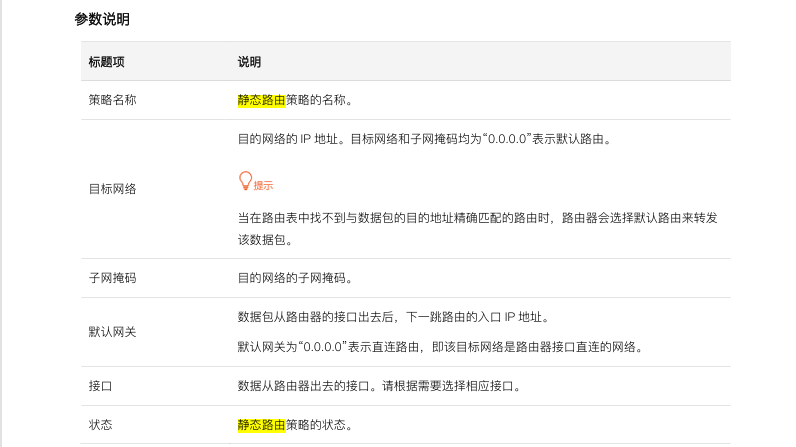This screenshot has height=447, width=796.
Task: Click highlighted 静态路由 in the 状态 row
Action: (x=261, y=424)
